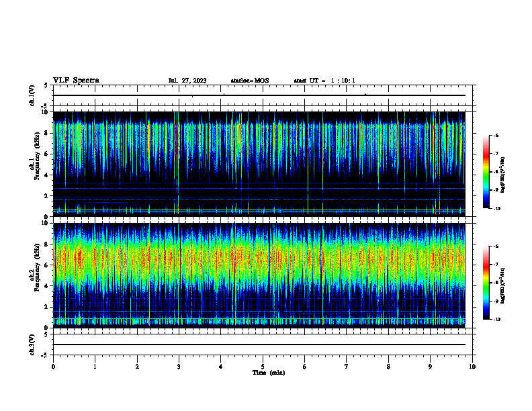Click the log(PSD) label beside ch.2 colorbar
The image size is (532, 411).
pyautogui.click(x=503, y=285)
